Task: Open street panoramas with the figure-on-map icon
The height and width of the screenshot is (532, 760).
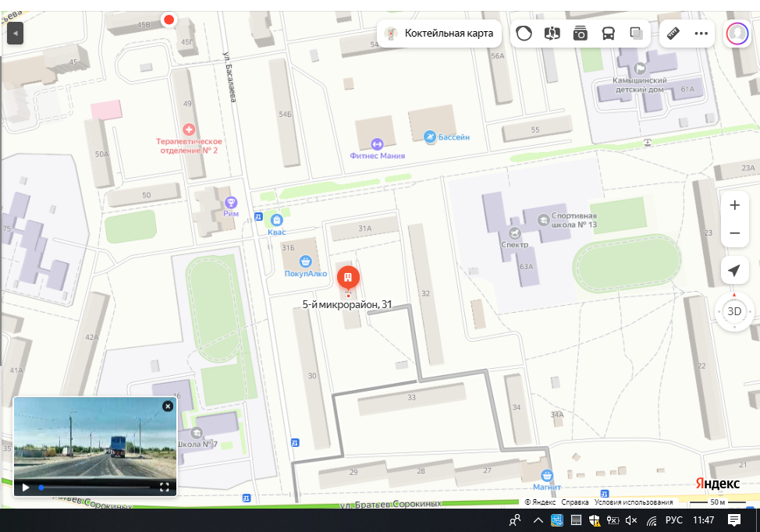Action: coord(552,34)
